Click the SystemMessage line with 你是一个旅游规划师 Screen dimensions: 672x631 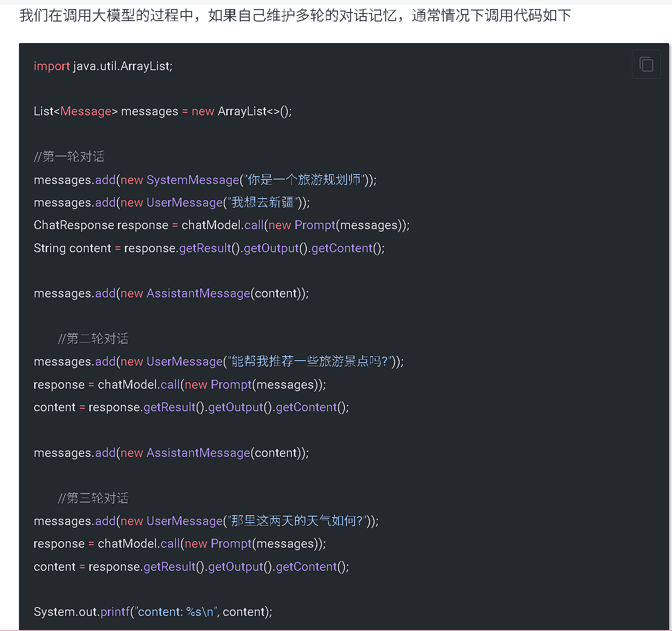pos(205,180)
